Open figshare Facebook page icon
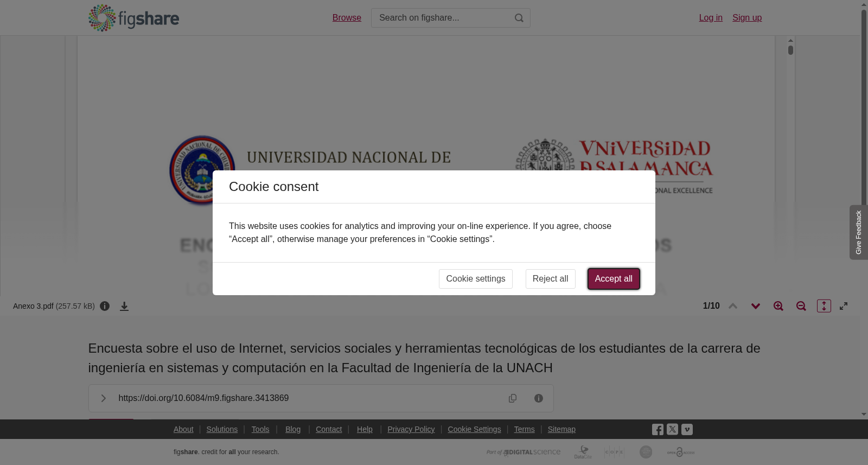Screen dimensions: 868x465 click(658, 430)
